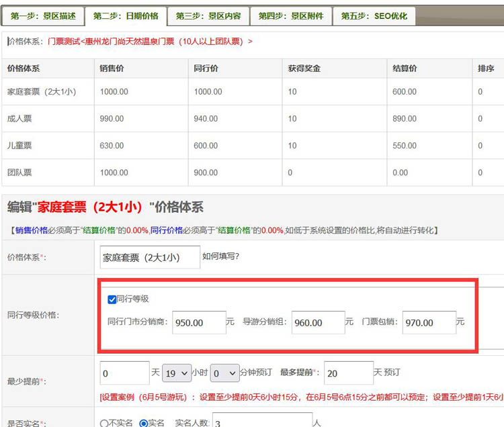
Task: Click the 最少提前 days input box
Action: tap(124, 373)
